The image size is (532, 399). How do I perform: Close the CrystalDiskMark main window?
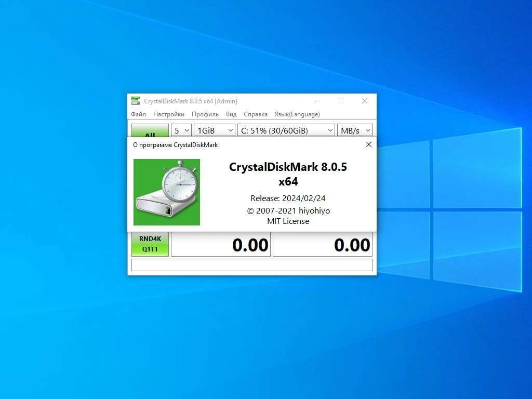pos(365,101)
